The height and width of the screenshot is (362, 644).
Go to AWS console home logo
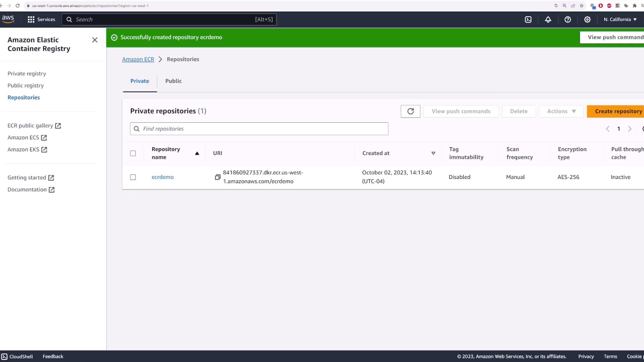point(8,19)
